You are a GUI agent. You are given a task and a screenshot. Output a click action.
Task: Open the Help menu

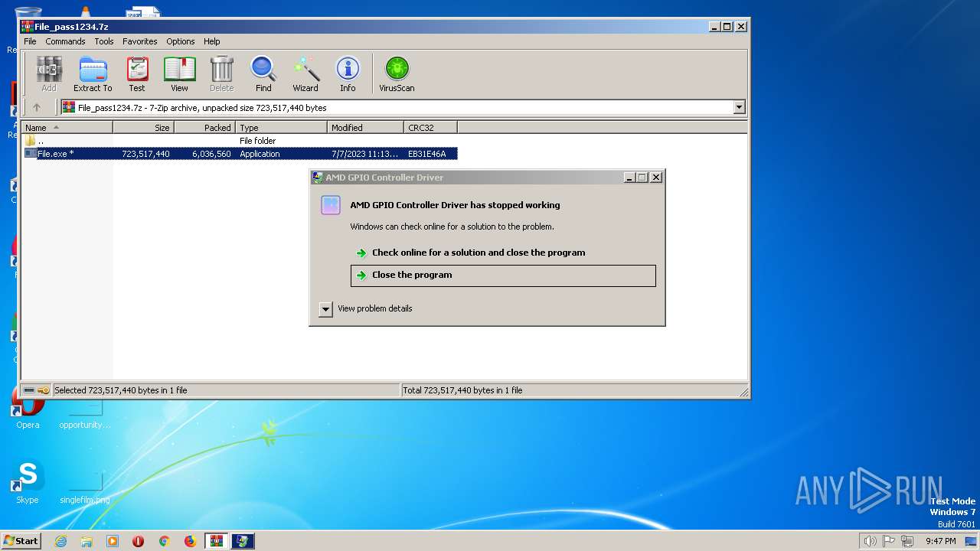(212, 41)
